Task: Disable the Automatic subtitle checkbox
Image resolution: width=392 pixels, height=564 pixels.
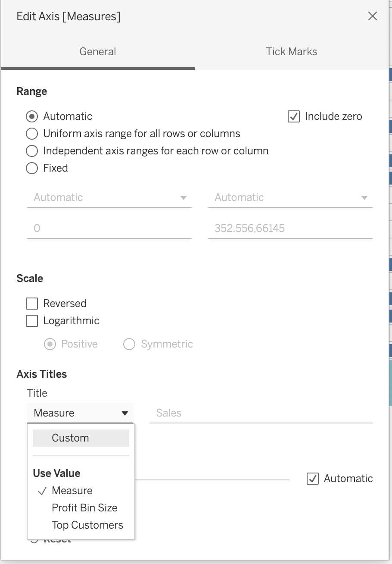Action: [x=312, y=478]
